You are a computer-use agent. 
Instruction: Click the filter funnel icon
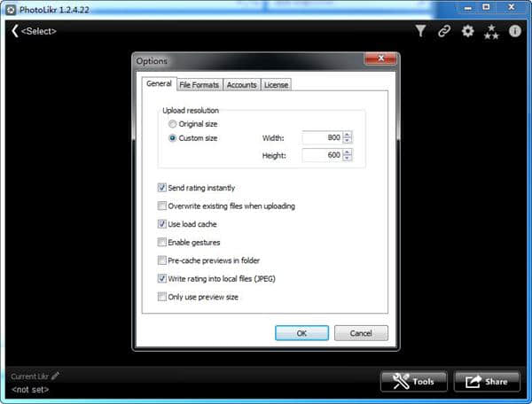point(421,31)
